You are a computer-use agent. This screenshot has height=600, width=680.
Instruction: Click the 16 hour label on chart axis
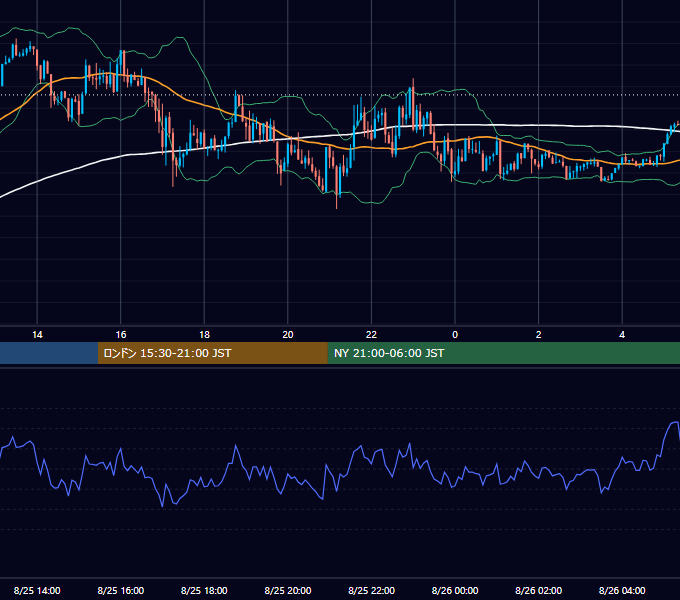tap(121, 335)
